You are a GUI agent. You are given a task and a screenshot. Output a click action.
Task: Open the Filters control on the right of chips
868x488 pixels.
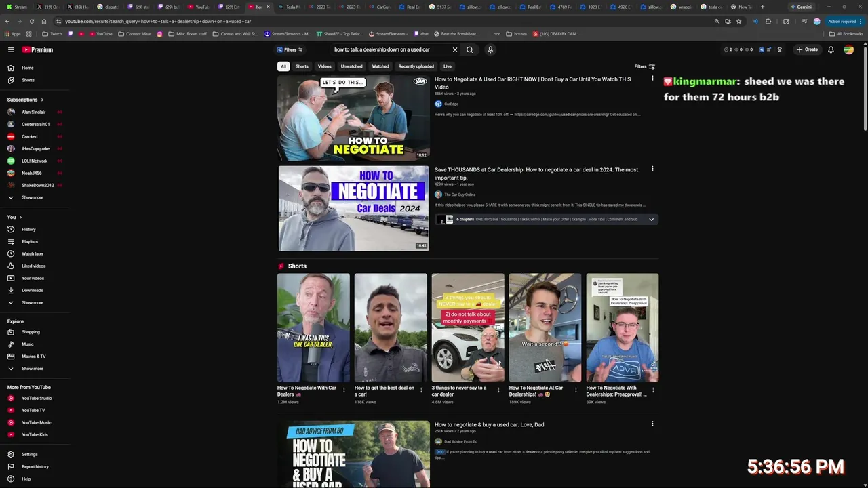645,66
